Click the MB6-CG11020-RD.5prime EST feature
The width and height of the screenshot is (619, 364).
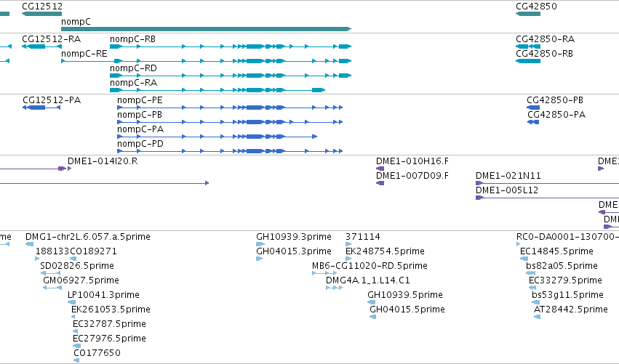(x=324, y=273)
